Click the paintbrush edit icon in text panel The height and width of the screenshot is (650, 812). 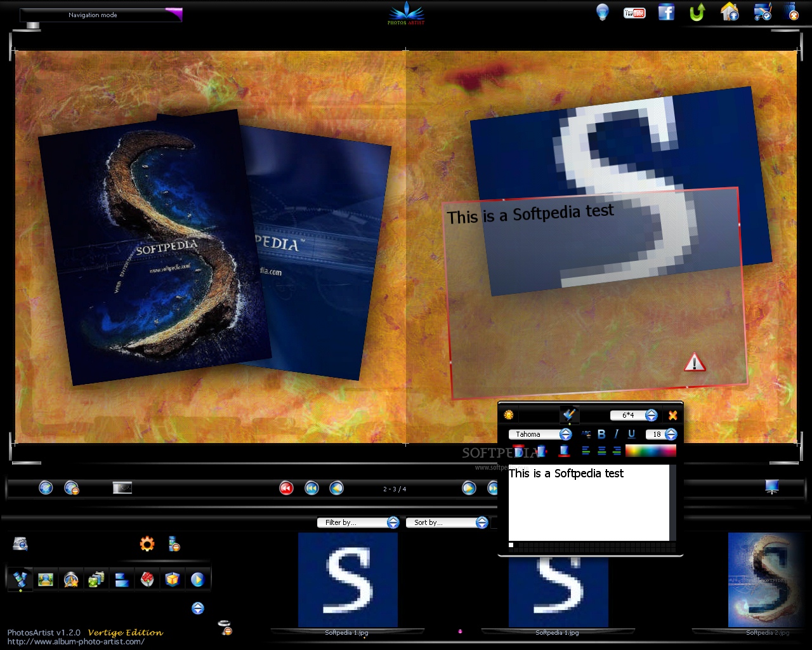569,415
